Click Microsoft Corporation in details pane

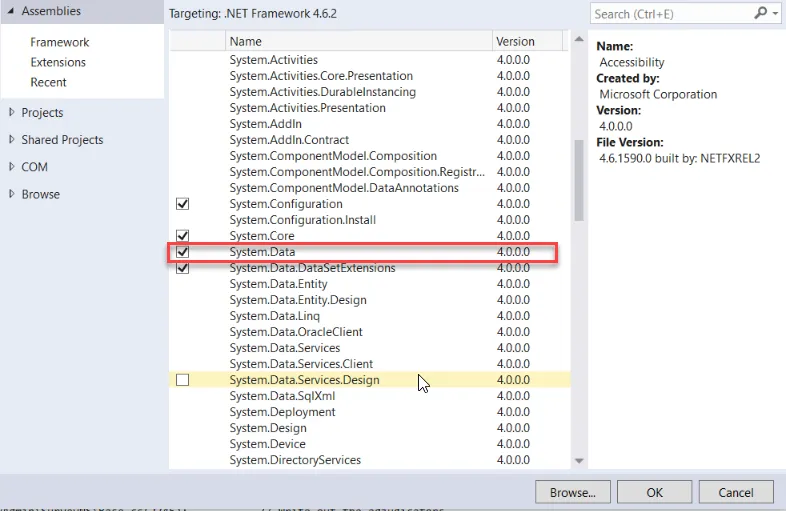(x=658, y=94)
